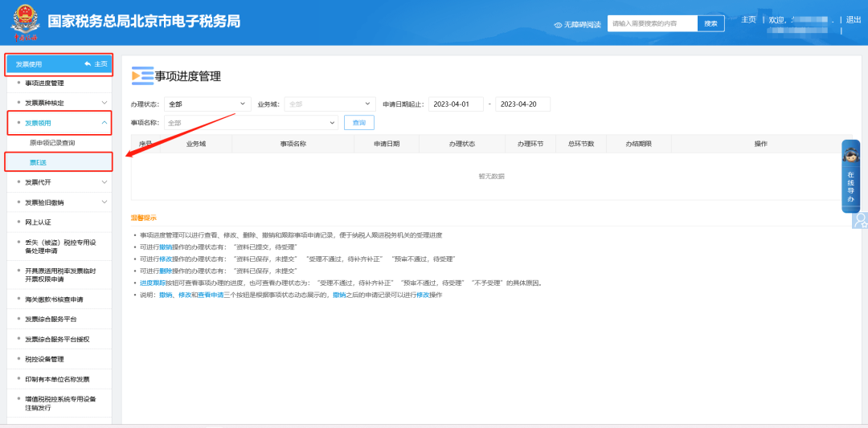Click the tax bureau emblem logo
The height and width of the screenshot is (428, 868).
pos(26,22)
